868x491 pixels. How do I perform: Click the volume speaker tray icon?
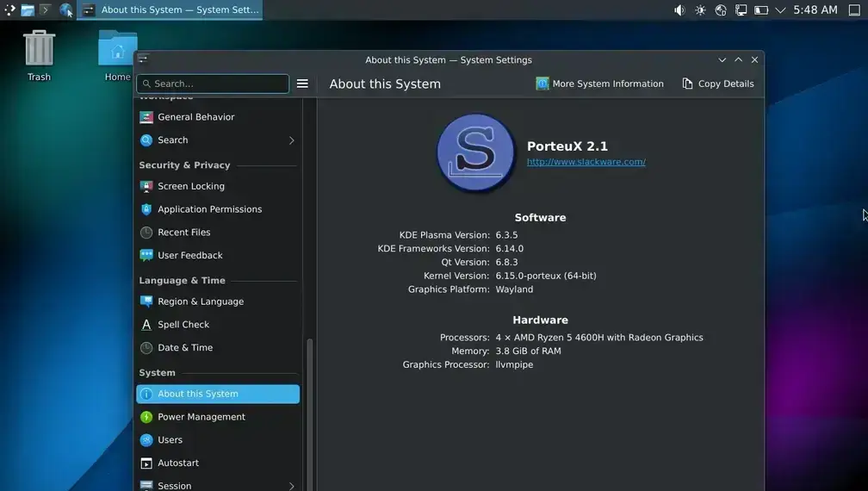coord(679,10)
